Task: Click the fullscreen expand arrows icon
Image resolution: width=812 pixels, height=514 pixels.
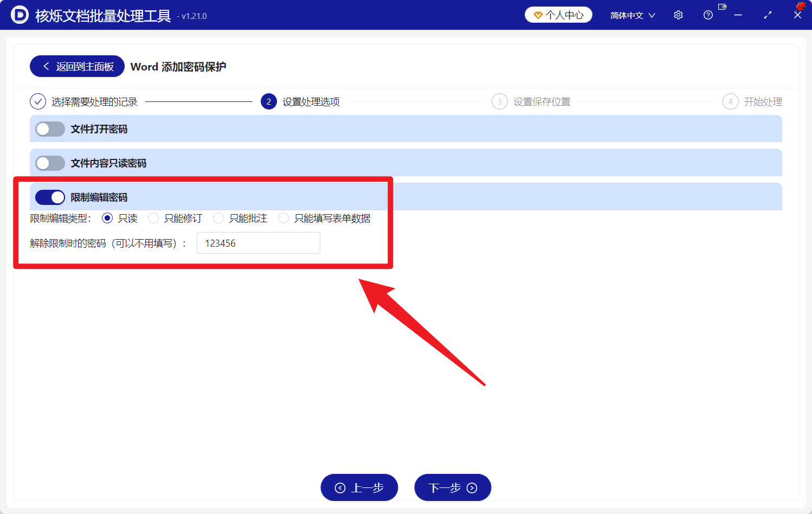Action: [x=768, y=15]
